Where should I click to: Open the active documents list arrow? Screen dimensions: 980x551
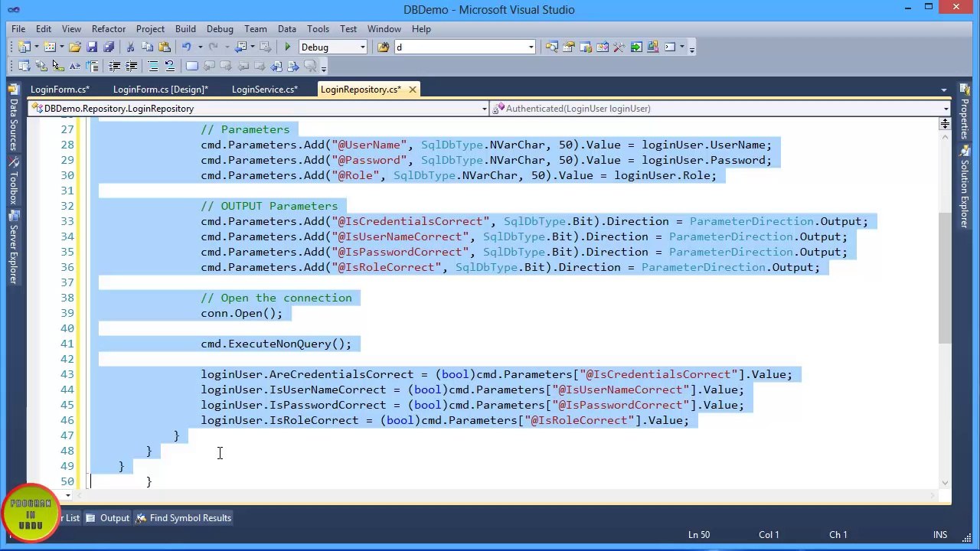(943, 90)
